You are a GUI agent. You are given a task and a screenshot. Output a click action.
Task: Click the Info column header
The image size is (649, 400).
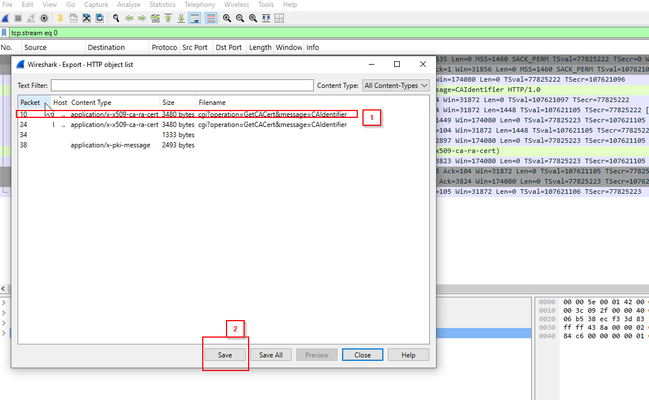point(312,47)
